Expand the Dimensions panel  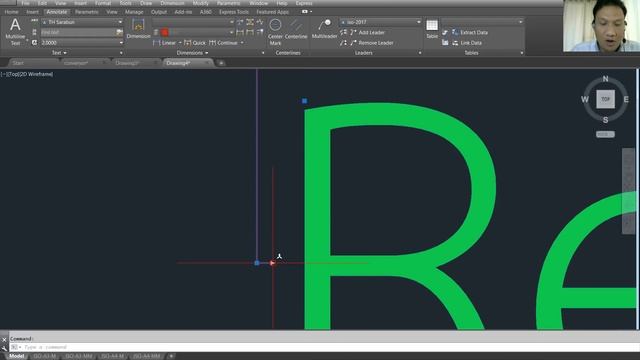coord(192,53)
